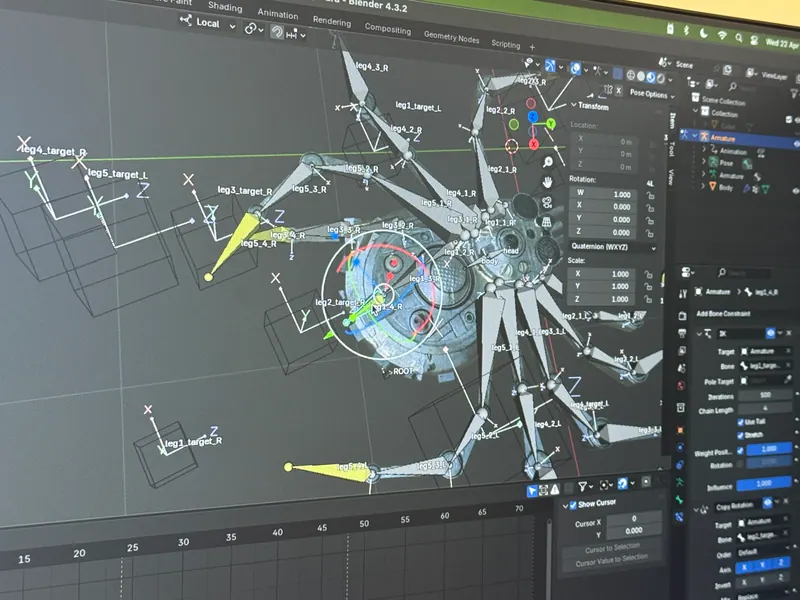Image resolution: width=800 pixels, height=600 pixels.
Task: Click the viewport zoom magnifier gizmo
Action: pyautogui.click(x=548, y=162)
